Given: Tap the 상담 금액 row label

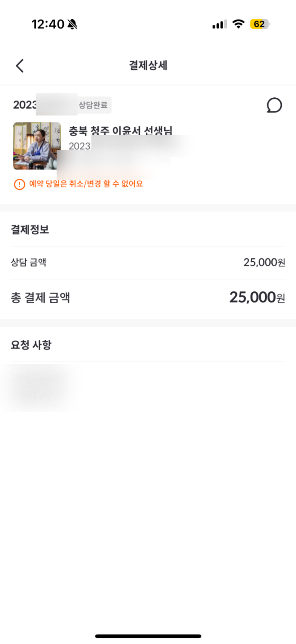Looking at the screenshot, I should [28, 262].
